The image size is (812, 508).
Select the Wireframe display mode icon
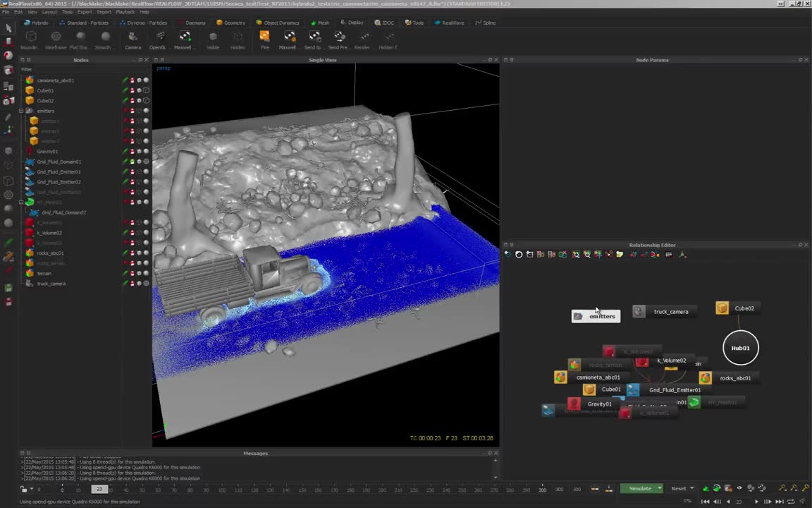pyautogui.click(x=56, y=37)
